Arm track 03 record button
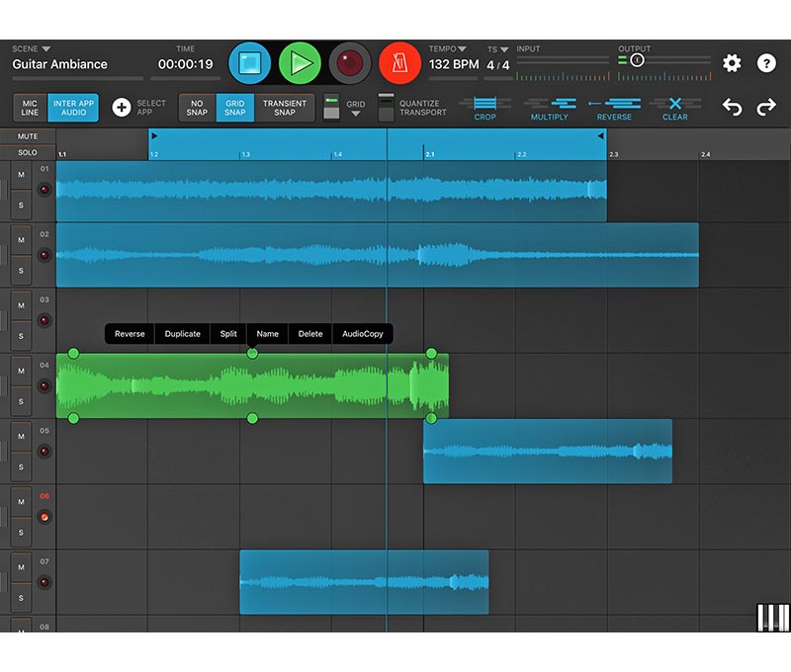The width and height of the screenshot is (791, 672). [x=44, y=320]
